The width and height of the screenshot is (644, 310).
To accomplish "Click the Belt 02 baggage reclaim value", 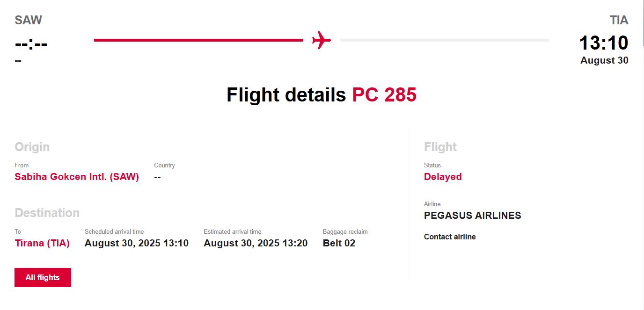I will [339, 243].
